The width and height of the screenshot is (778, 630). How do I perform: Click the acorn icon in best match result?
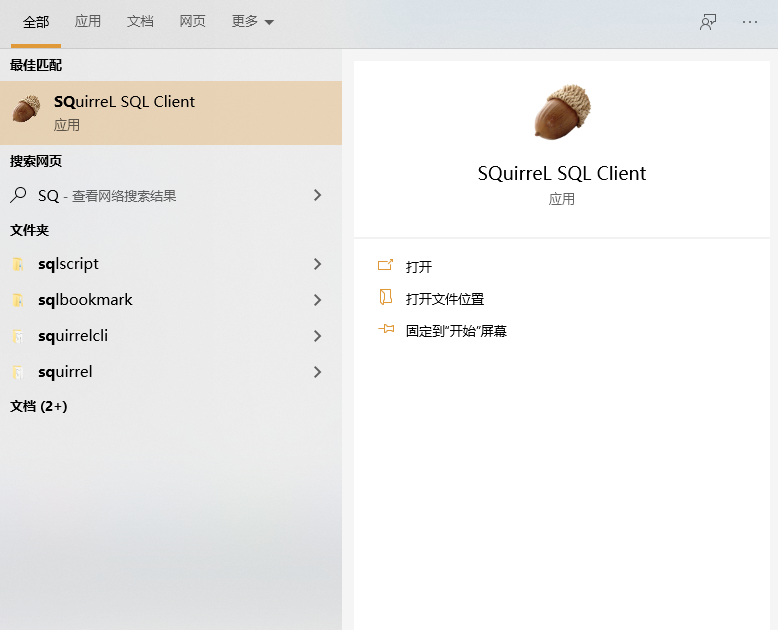click(x=26, y=109)
